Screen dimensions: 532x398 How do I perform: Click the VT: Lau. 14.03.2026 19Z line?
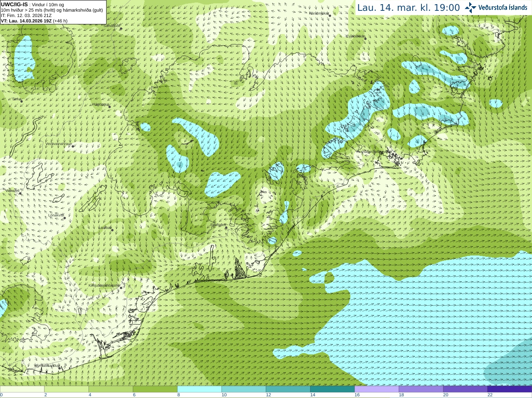[x=34, y=21]
